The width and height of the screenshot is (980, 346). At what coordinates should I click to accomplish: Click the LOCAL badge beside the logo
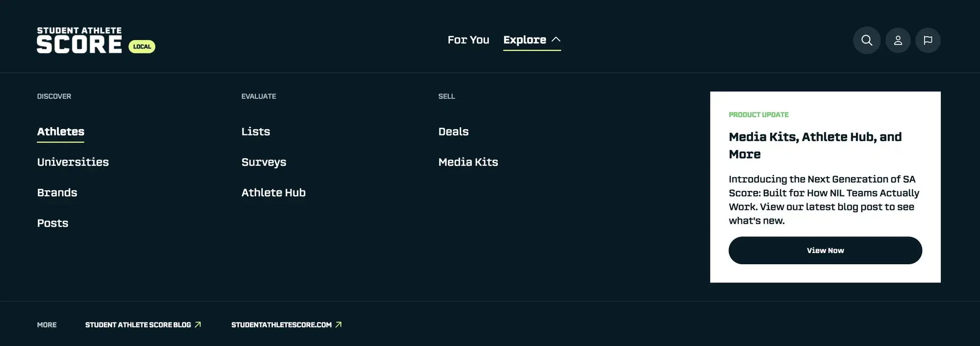click(x=142, y=46)
